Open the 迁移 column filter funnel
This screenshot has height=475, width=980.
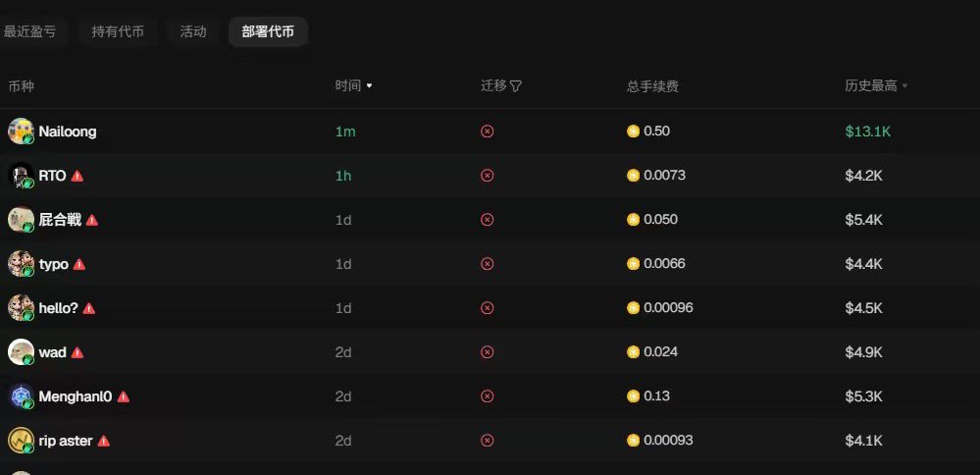click(x=516, y=85)
